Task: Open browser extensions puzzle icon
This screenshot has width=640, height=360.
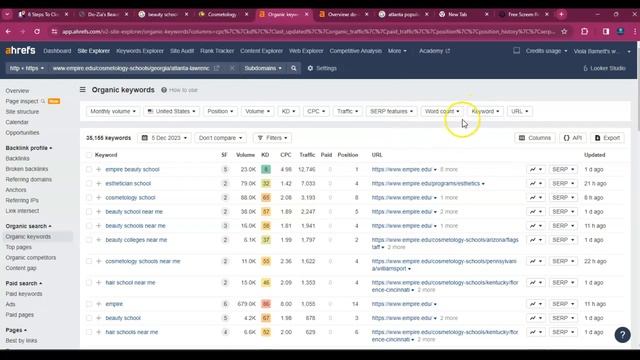Action: (584, 31)
